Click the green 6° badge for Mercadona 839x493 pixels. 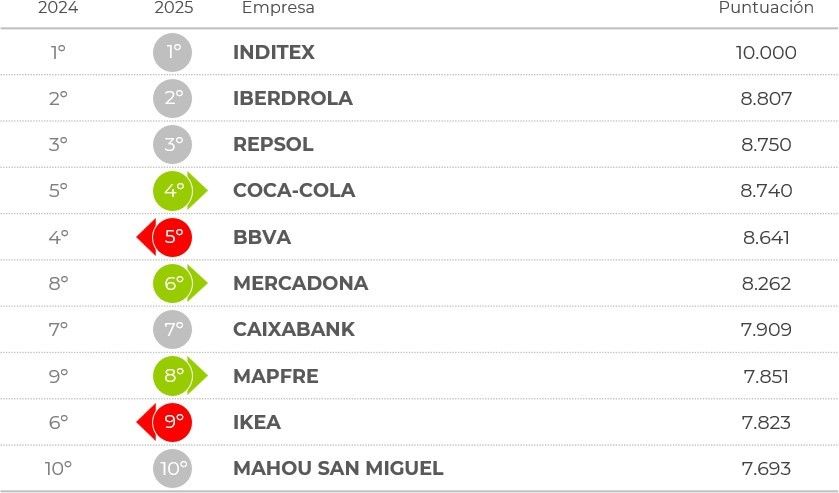174,283
